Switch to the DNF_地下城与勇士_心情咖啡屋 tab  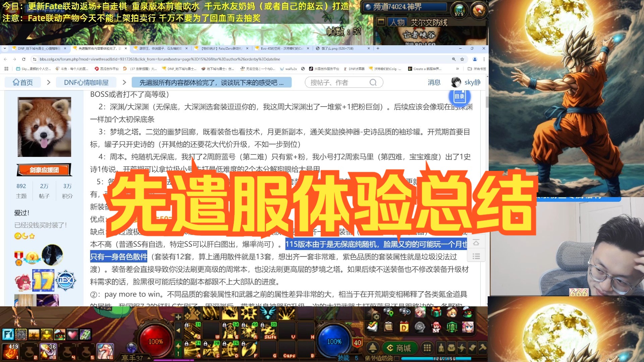[39, 48]
